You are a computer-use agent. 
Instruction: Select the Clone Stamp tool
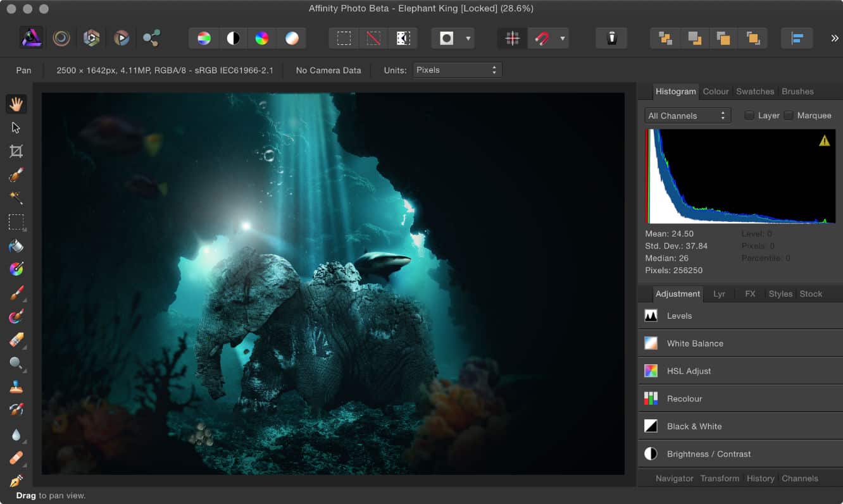(16, 388)
